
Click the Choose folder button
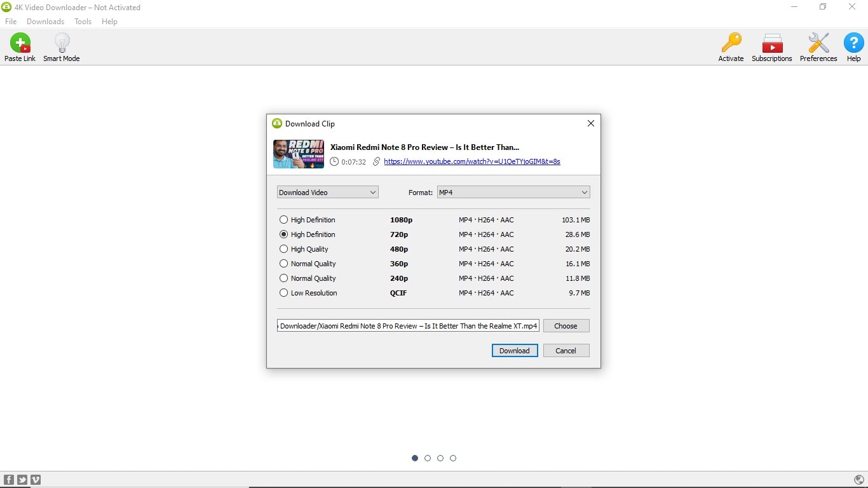(x=566, y=326)
